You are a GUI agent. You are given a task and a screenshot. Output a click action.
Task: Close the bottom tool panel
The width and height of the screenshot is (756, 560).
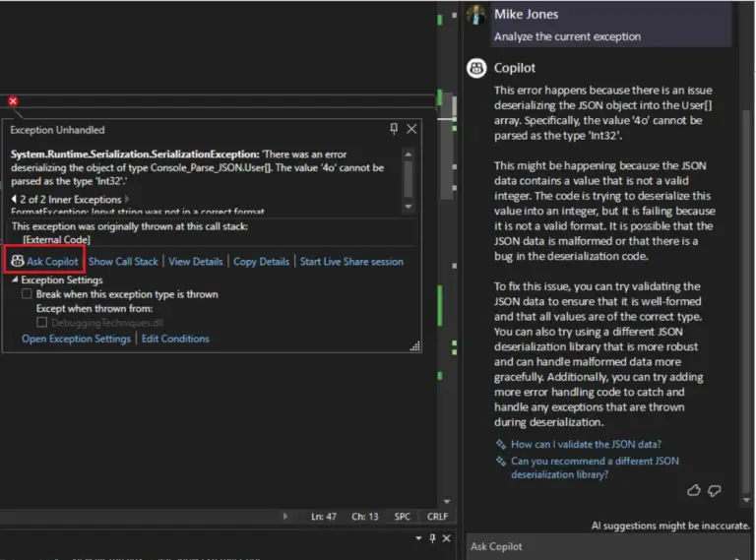pos(447,537)
